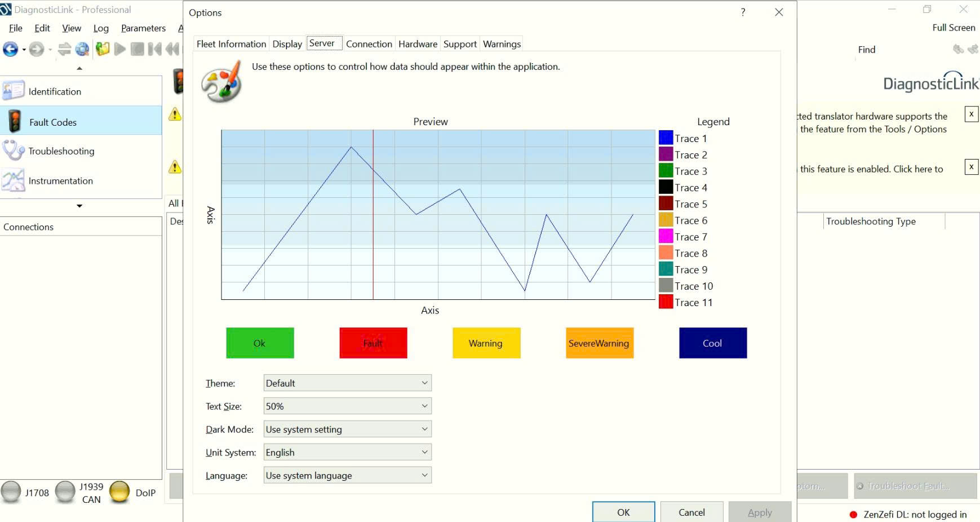Open the Identification panel icon
The image size is (980, 522).
(14, 91)
